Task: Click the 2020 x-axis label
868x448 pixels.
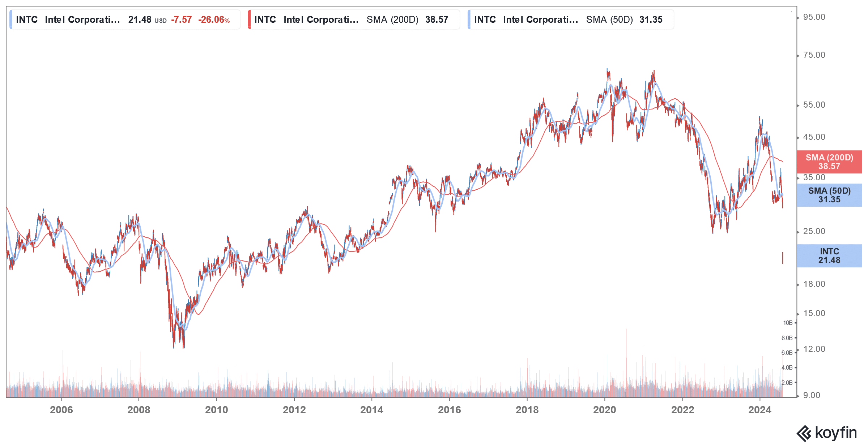Action: 605,410
